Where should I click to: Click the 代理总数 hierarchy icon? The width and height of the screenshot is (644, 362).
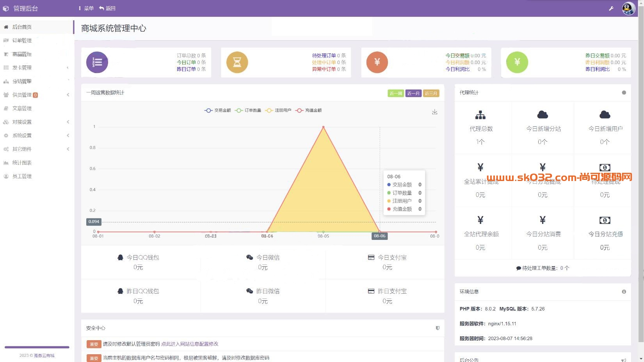coord(480,115)
